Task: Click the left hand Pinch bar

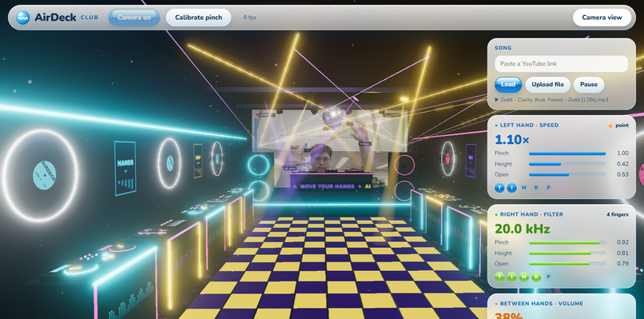Action: (x=567, y=154)
